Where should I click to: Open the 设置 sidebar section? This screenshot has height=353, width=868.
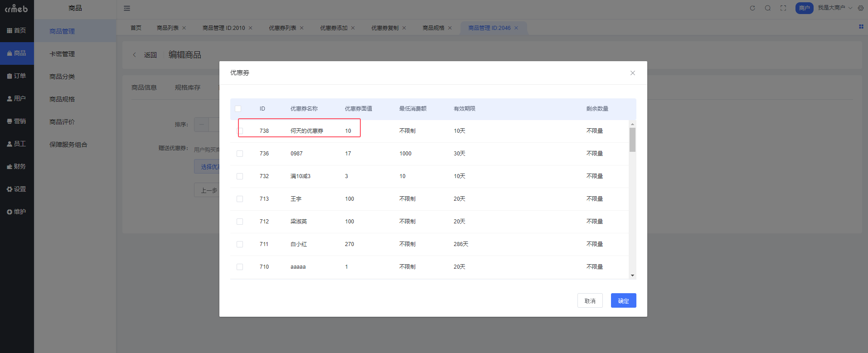17,189
